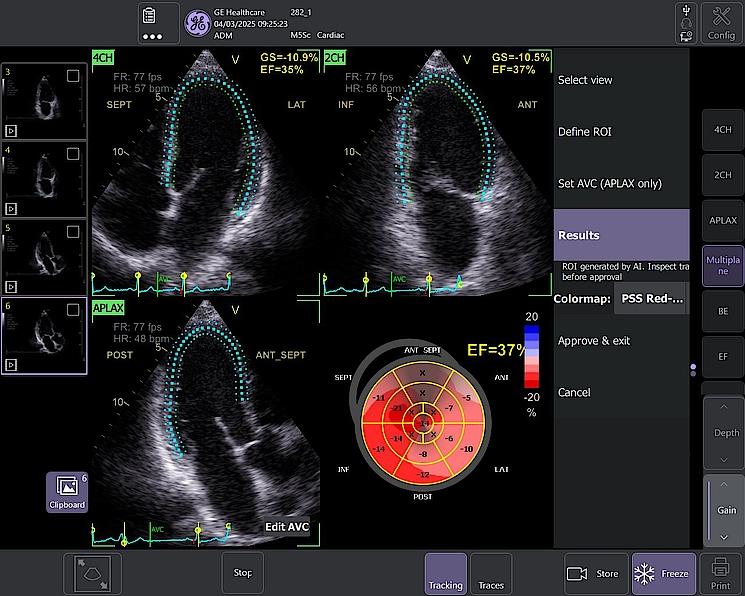
Task: Click AVC marker on APLAX ECG trace
Action: (157, 529)
